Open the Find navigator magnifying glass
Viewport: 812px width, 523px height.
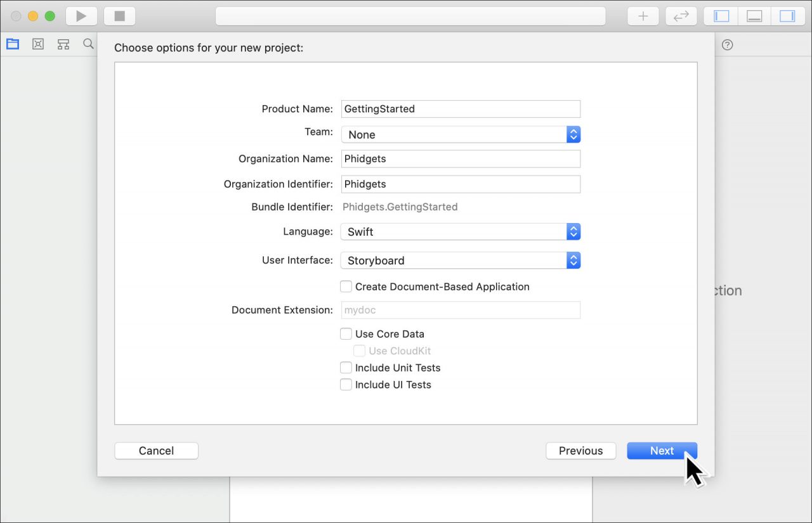point(88,44)
